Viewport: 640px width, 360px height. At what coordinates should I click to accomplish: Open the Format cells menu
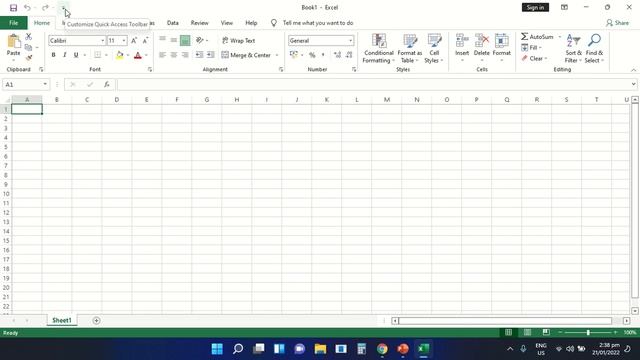502,47
